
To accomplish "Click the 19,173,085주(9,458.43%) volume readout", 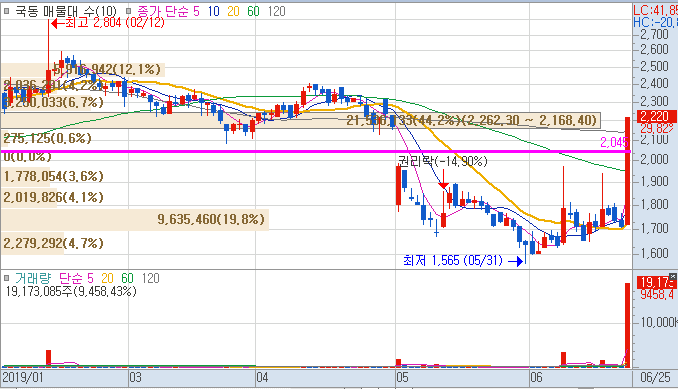I will (x=71, y=291).
